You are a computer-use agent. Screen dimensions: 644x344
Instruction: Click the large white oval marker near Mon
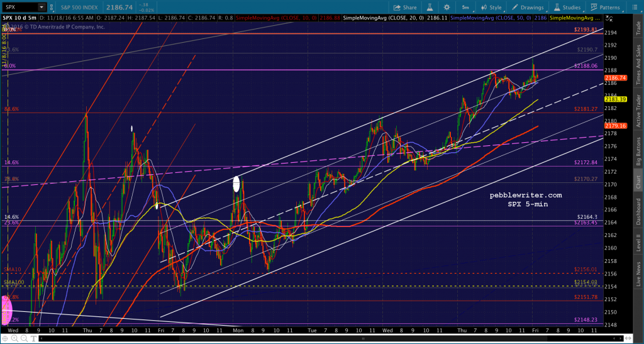point(236,184)
